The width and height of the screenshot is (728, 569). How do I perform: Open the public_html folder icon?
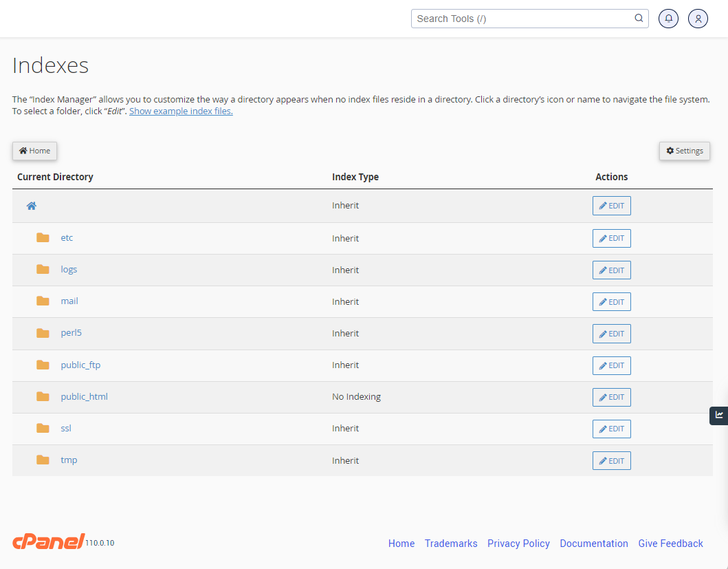(x=43, y=396)
